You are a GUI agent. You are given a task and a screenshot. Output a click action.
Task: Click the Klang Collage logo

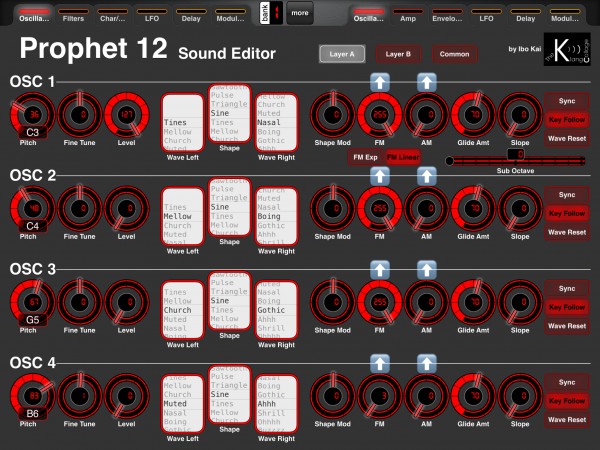567,49
